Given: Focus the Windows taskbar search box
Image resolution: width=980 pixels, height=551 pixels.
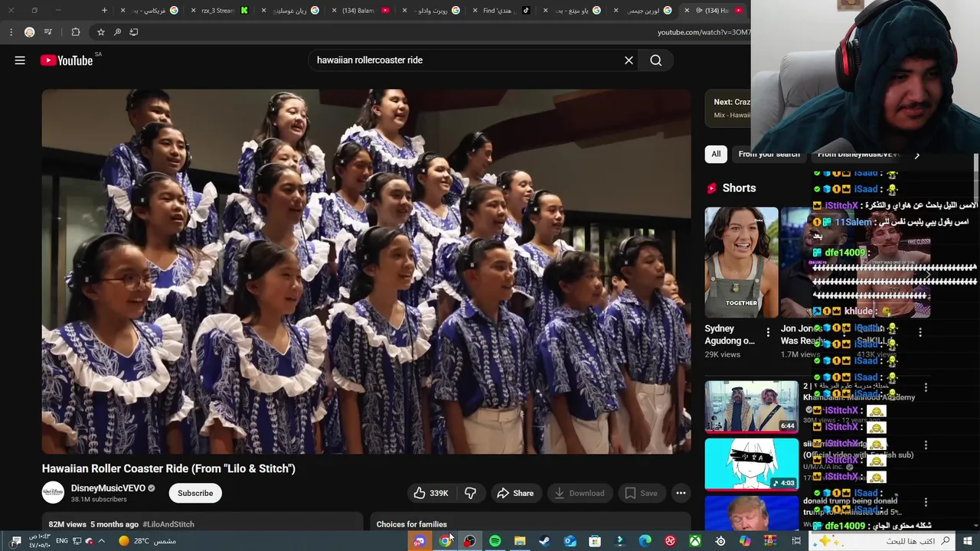Looking at the screenshot, I should click(x=880, y=541).
